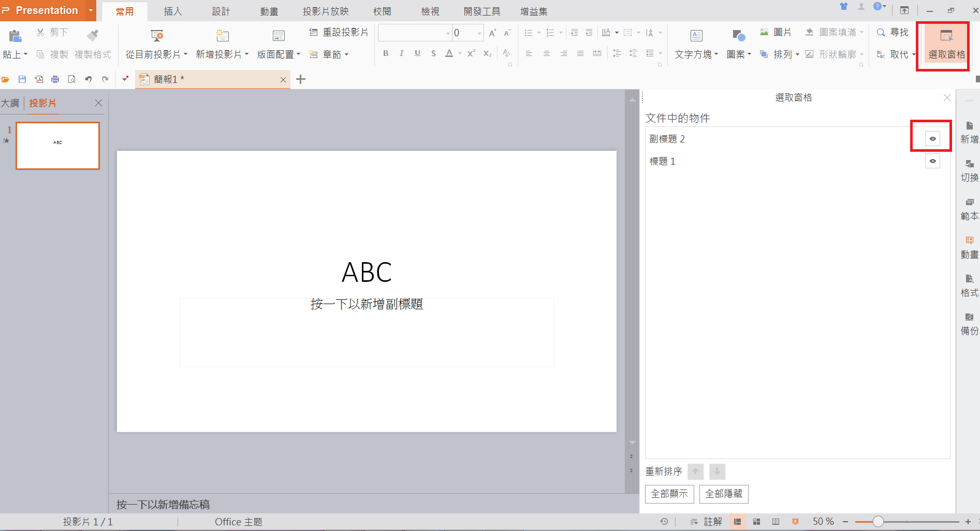This screenshot has height=531, width=980.
Task: Close the Selection Pane (選取窗格)
Action: coord(947,97)
